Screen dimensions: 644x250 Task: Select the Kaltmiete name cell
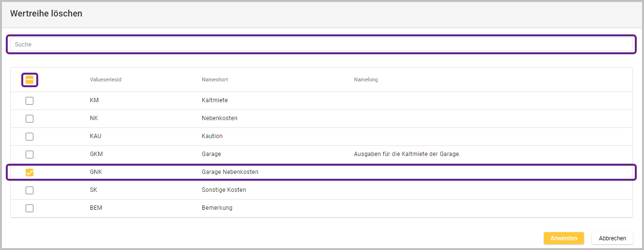click(x=215, y=100)
